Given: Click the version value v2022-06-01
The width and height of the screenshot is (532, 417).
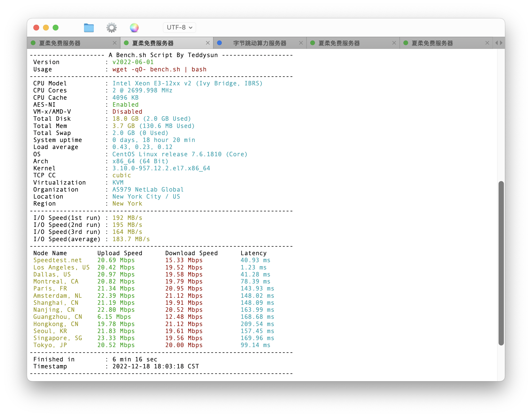Looking at the screenshot, I should pyautogui.click(x=133, y=62).
